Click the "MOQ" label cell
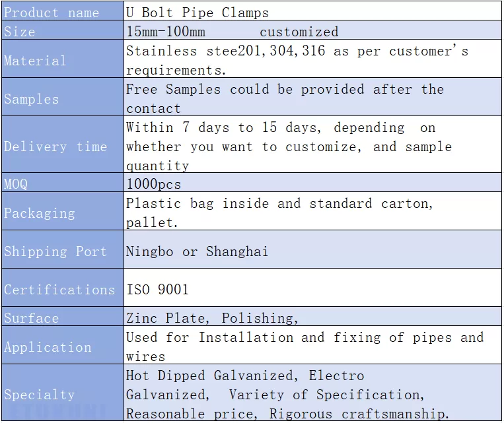Viewport: 504px width, 423px height. [x=62, y=184]
